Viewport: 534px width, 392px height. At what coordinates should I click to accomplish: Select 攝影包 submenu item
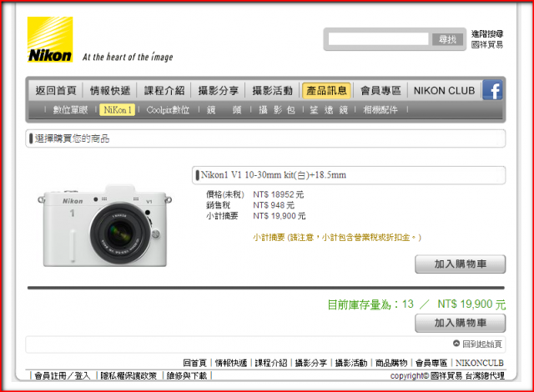point(277,110)
